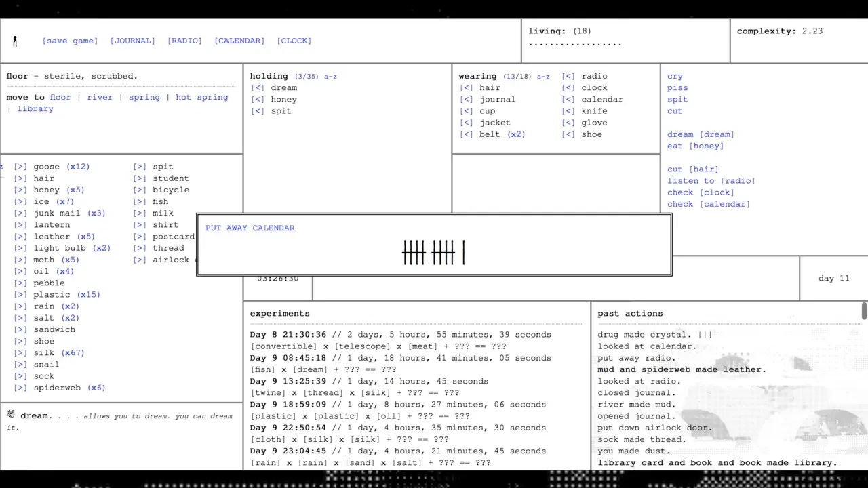The height and width of the screenshot is (488, 868).
Task: Move to floor location link
Action: click(x=60, y=97)
